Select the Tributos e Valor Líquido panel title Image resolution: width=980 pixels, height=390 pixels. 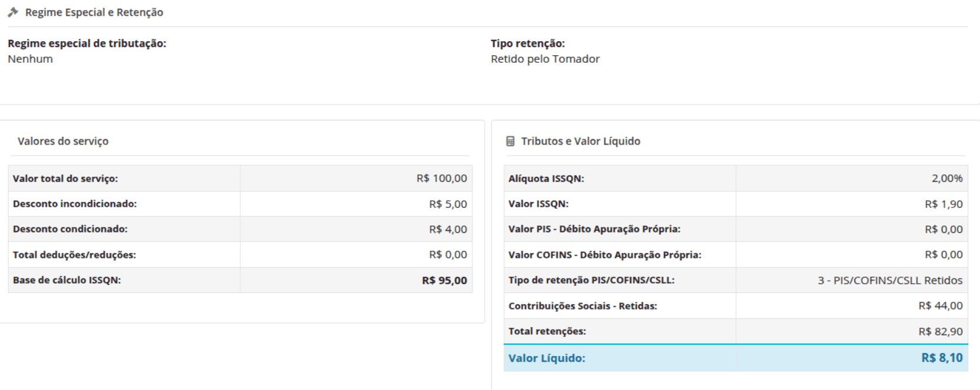tap(580, 141)
